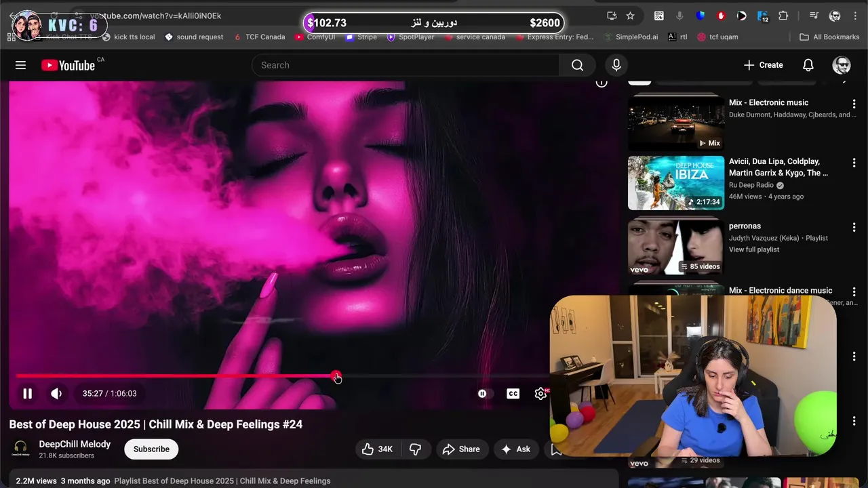Viewport: 868px width, 488px height.
Task: Mute the video volume
Action: click(56, 393)
